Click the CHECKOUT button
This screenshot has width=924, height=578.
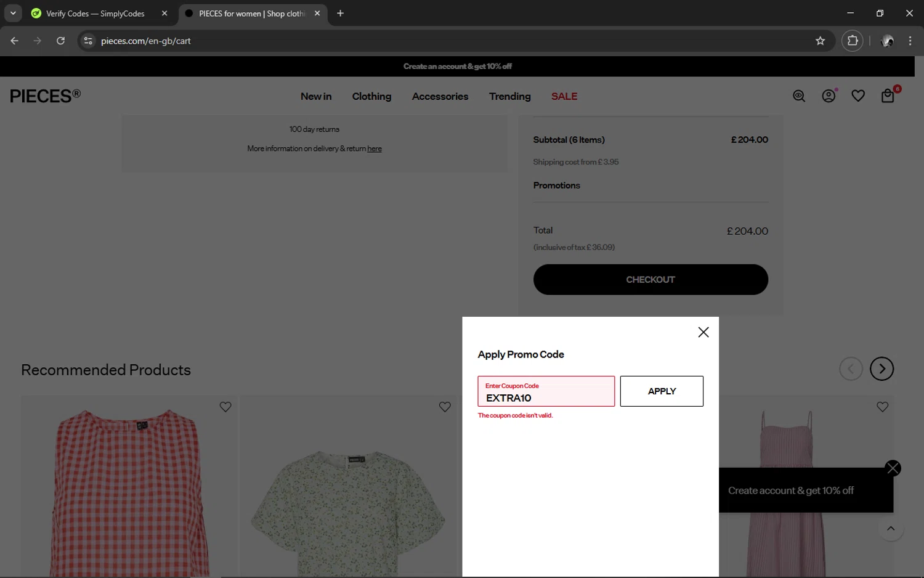(650, 280)
